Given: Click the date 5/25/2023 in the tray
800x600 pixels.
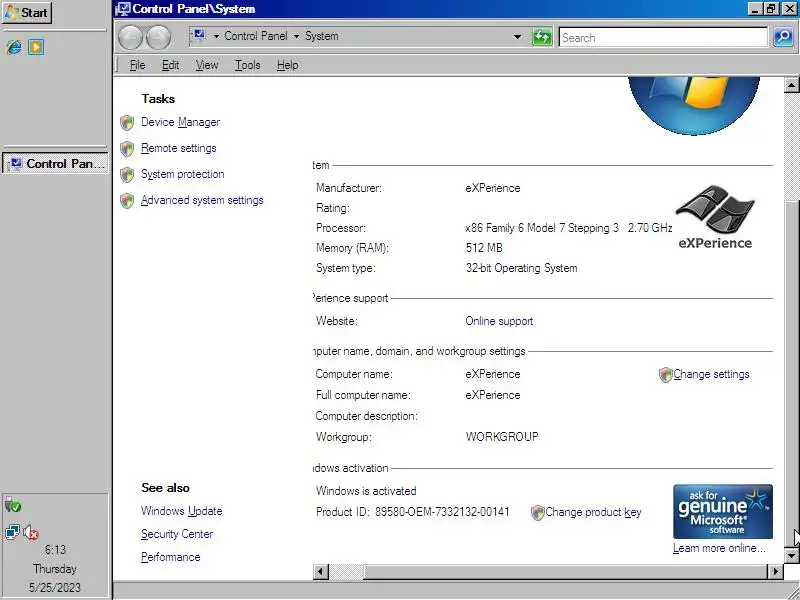Looking at the screenshot, I should tap(55, 587).
